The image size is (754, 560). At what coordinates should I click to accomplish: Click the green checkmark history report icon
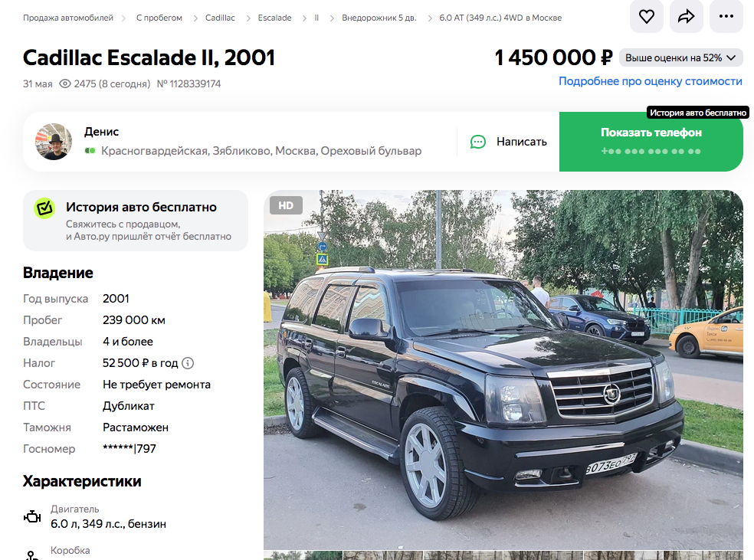44,208
